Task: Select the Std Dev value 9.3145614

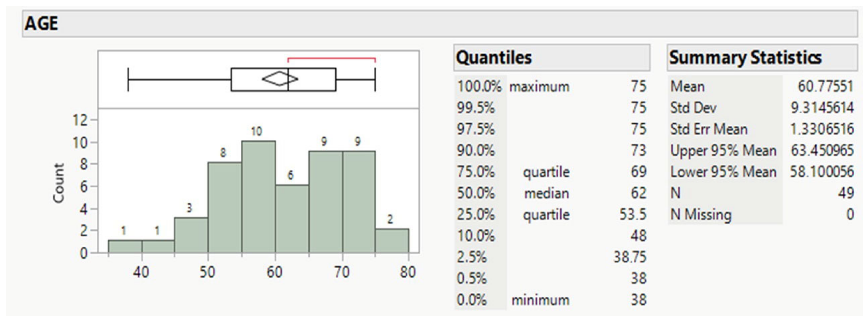Action: click(x=822, y=108)
